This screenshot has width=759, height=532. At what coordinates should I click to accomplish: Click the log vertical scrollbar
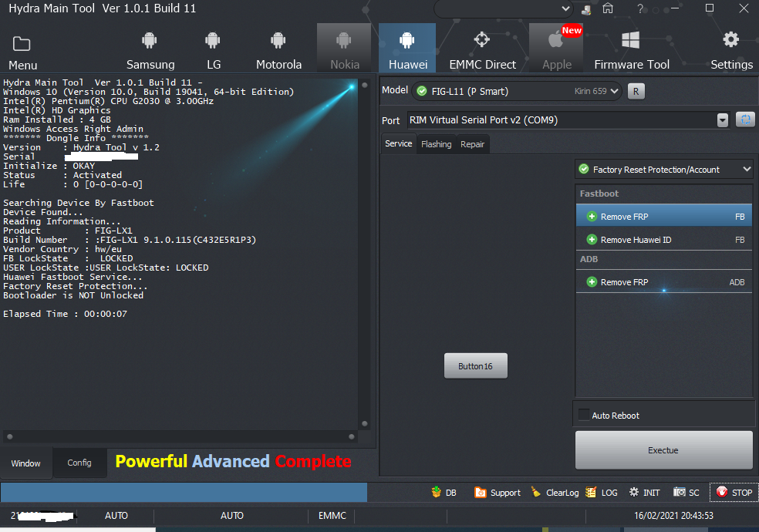pyautogui.click(x=365, y=254)
